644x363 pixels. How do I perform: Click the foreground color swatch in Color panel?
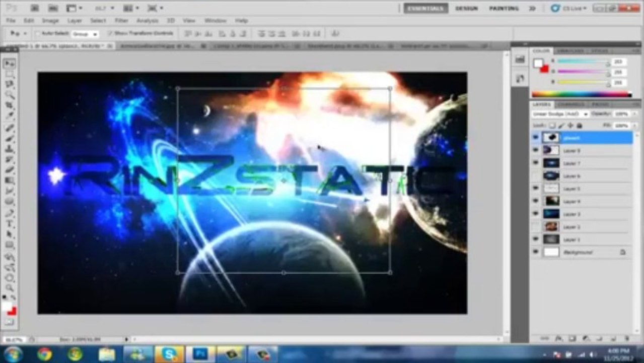(x=538, y=63)
